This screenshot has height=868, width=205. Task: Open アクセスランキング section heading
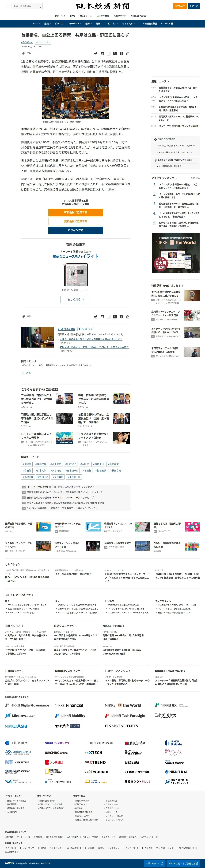pyautogui.click(x=164, y=178)
